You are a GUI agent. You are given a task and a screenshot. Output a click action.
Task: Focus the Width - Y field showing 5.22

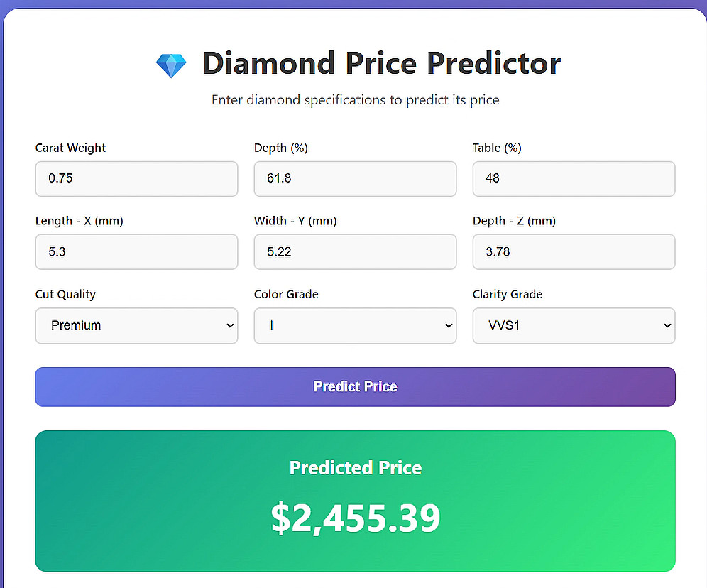355,251
